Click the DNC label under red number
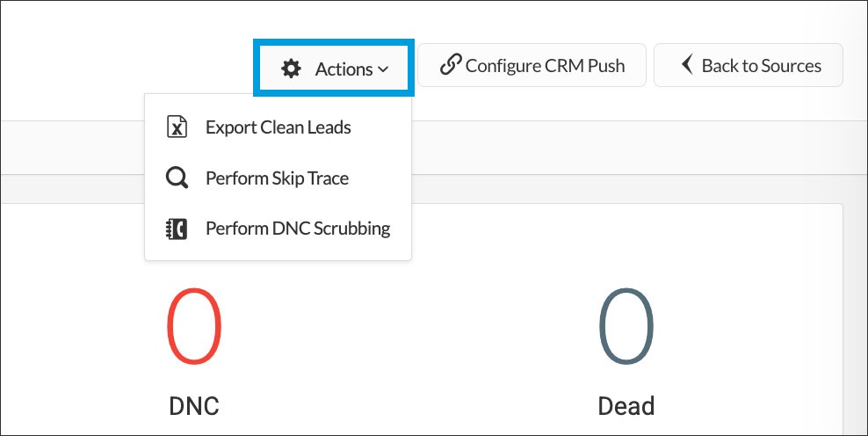Screen dimensions: 868x436 (x=194, y=406)
